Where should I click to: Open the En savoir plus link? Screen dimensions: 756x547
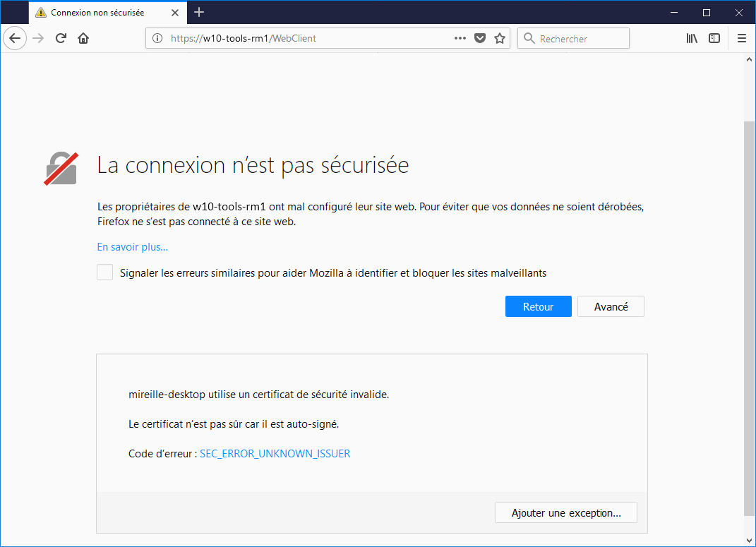click(x=133, y=247)
